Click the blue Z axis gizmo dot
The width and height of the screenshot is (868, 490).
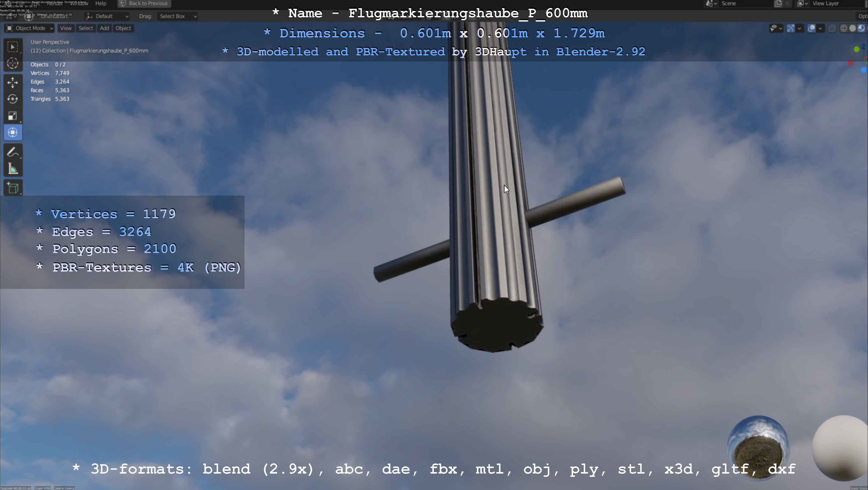pos(864,70)
